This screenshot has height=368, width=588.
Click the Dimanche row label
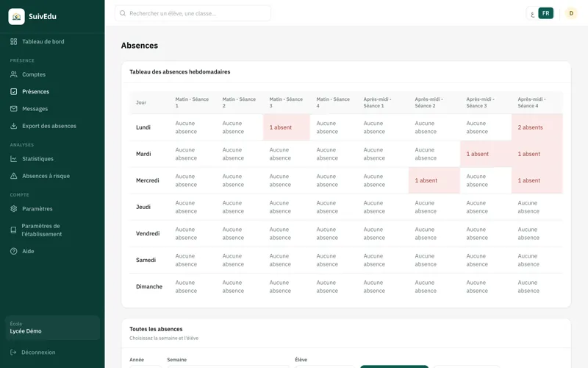coord(149,286)
